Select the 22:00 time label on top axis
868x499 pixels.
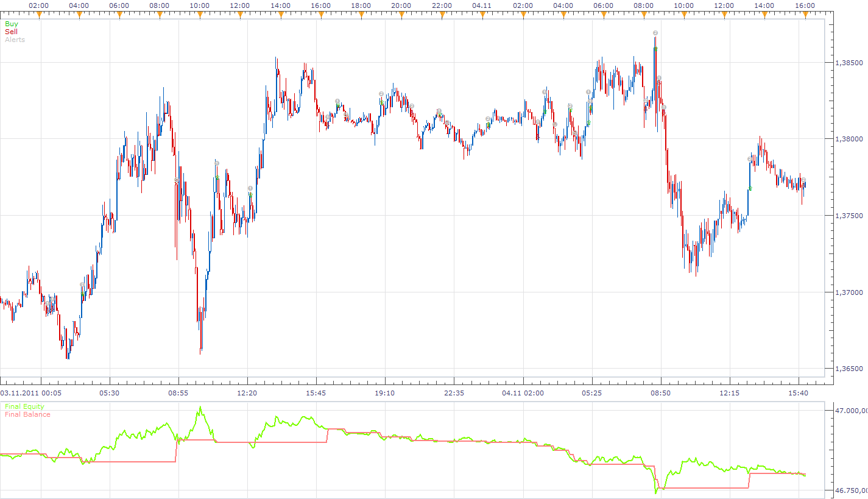click(x=442, y=5)
